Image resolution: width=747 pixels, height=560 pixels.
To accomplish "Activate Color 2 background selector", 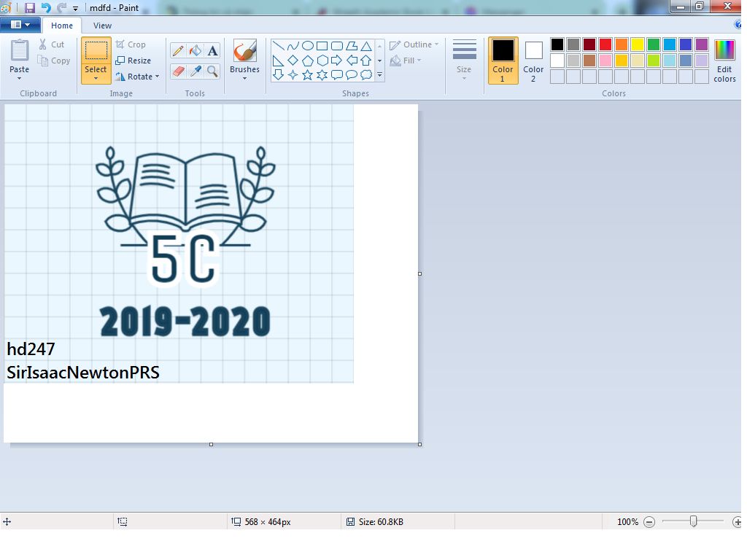I will point(533,61).
